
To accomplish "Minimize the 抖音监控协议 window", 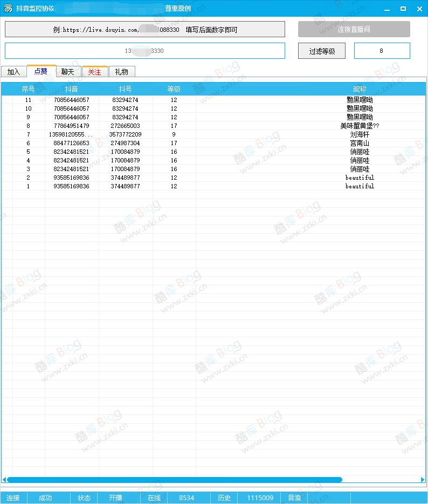I will tap(387, 9).
